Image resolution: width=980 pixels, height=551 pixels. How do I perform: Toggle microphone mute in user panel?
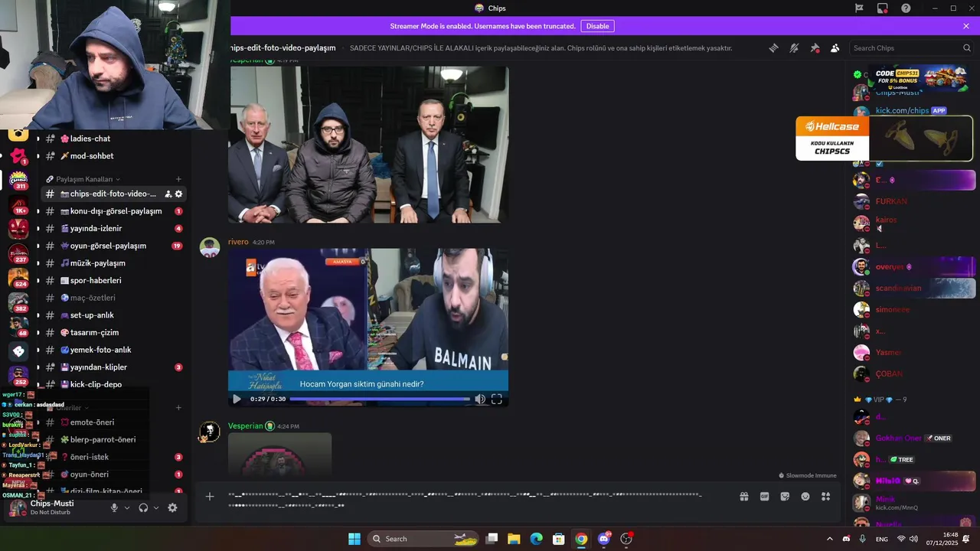tap(114, 507)
